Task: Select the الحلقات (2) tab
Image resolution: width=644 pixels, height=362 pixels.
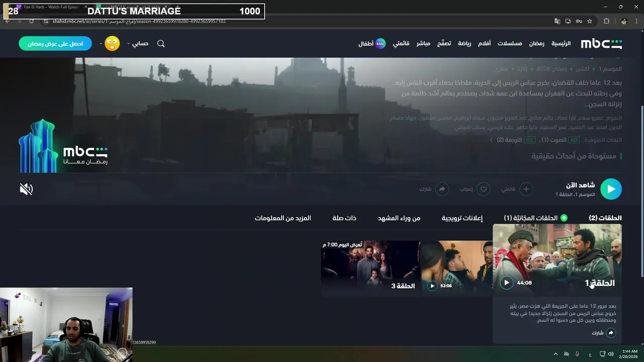Action: pos(605,218)
